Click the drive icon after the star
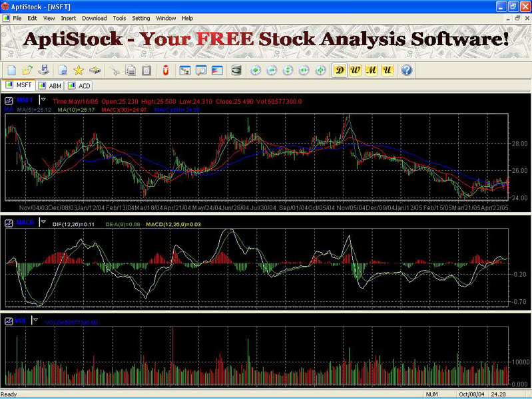 pos(95,70)
